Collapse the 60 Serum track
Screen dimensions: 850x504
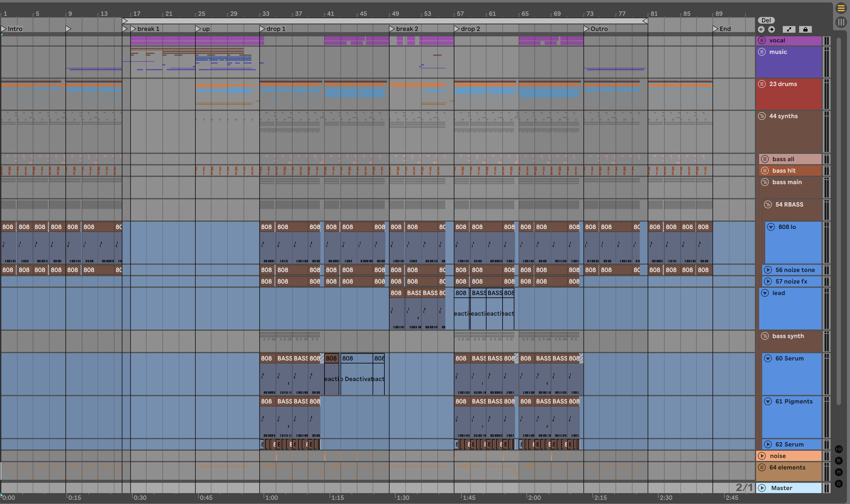(768, 358)
